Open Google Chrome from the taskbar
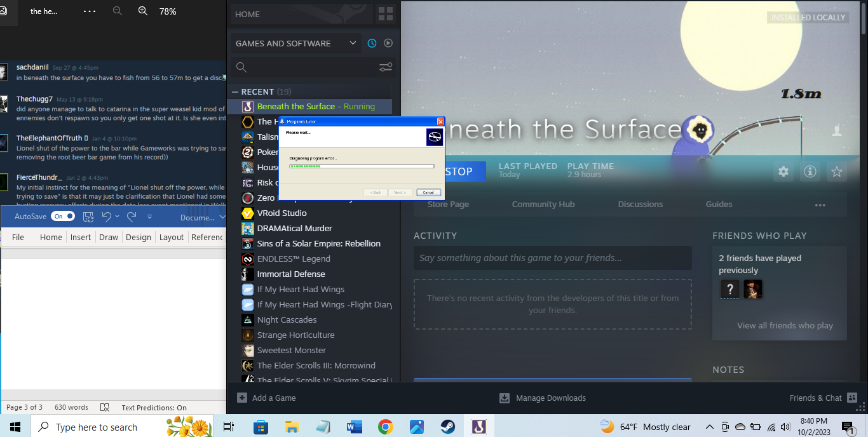This screenshot has height=437, width=868. (x=385, y=427)
